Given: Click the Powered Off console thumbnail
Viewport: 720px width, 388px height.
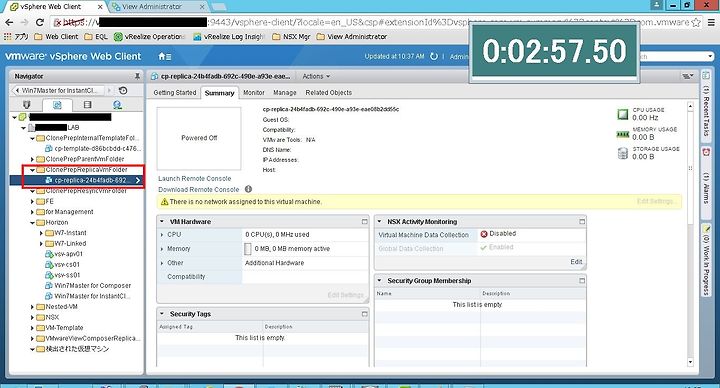Looking at the screenshot, I should [199, 138].
